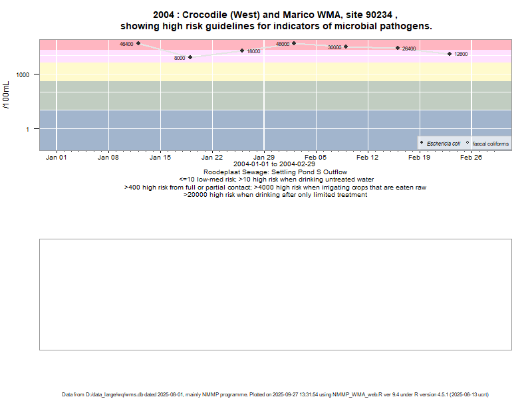This screenshot has width=532, height=399.
Task: Click the Escherichia coli legend marker
Action: 422,143
